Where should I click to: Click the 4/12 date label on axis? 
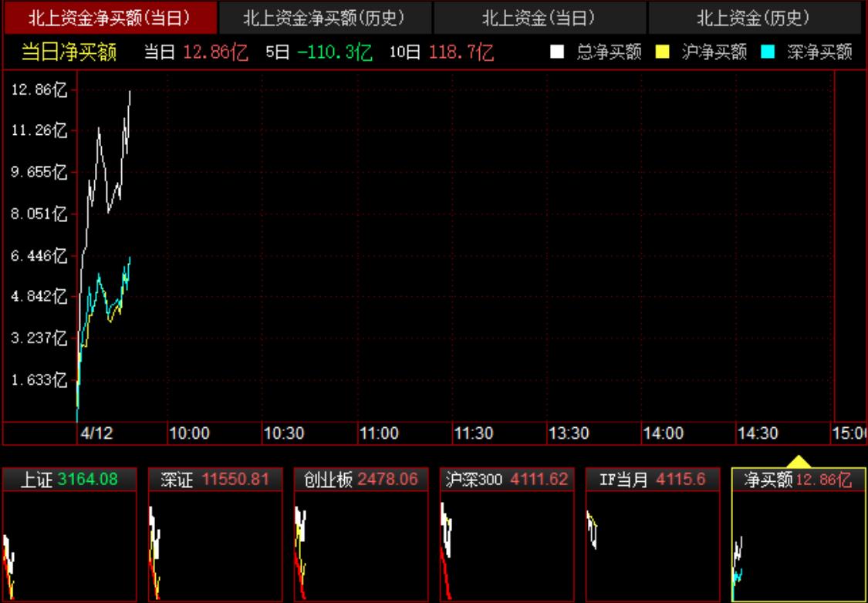pyautogui.click(x=96, y=433)
